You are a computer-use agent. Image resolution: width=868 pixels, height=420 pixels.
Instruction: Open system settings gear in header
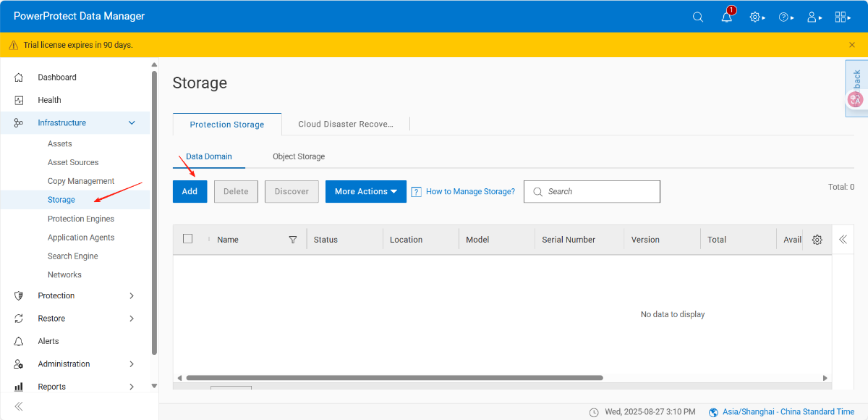click(757, 17)
